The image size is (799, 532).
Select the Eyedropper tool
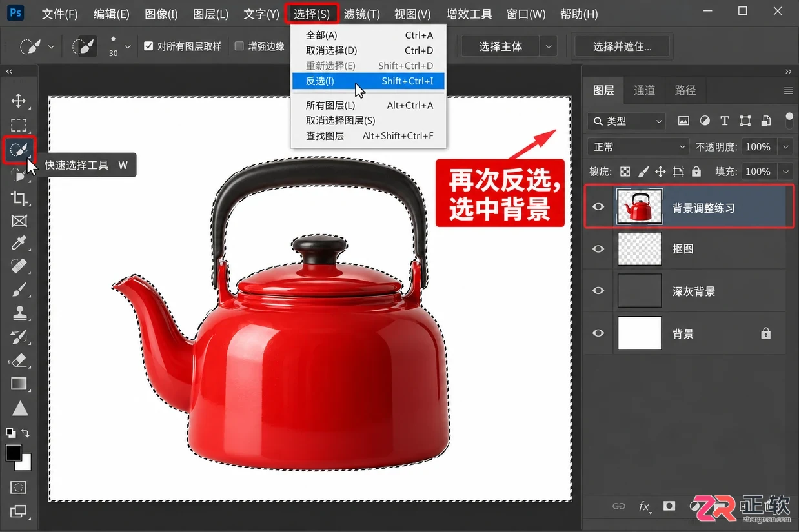pyautogui.click(x=19, y=243)
